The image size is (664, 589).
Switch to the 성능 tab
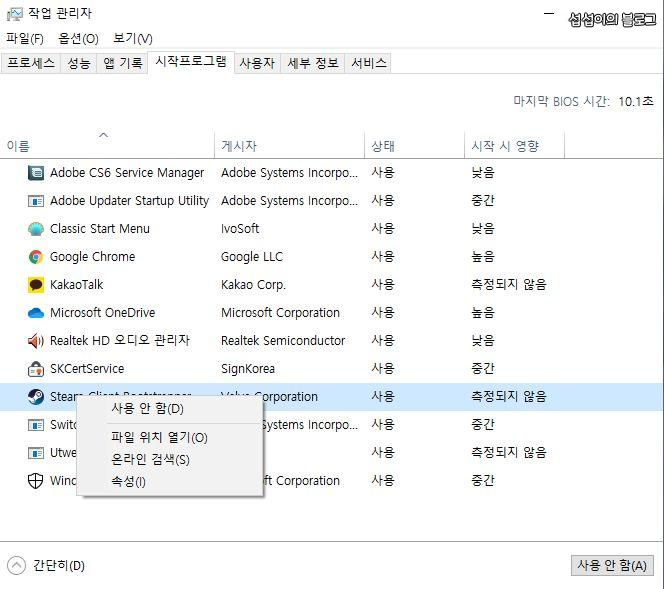(x=79, y=63)
